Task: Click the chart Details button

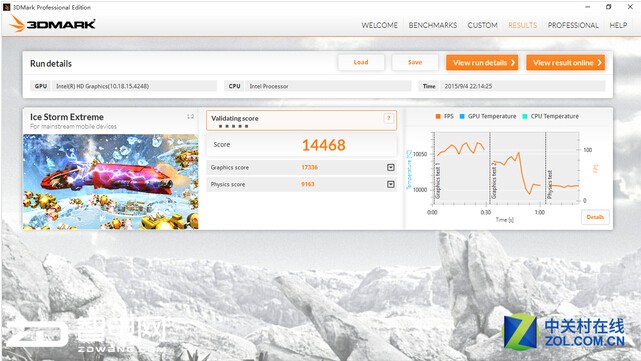Action: [595, 217]
